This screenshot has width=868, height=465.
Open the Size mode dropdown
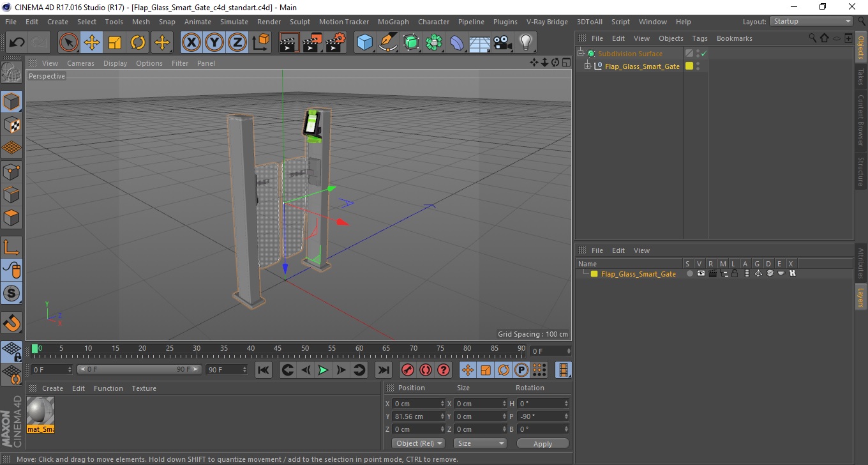480,443
